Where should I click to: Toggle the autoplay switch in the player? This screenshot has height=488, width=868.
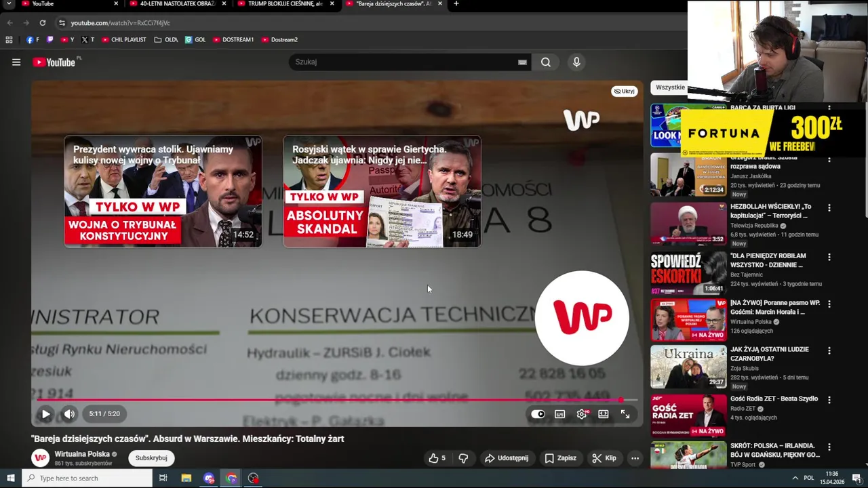tap(538, 414)
